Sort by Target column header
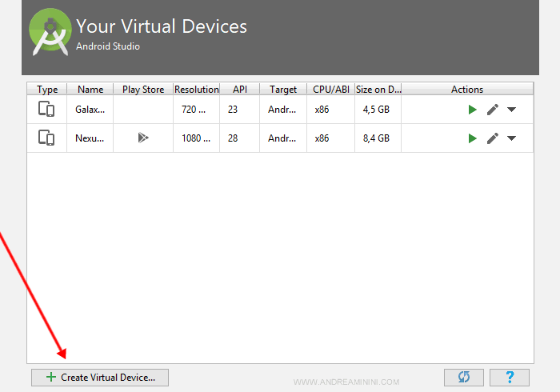 click(283, 90)
